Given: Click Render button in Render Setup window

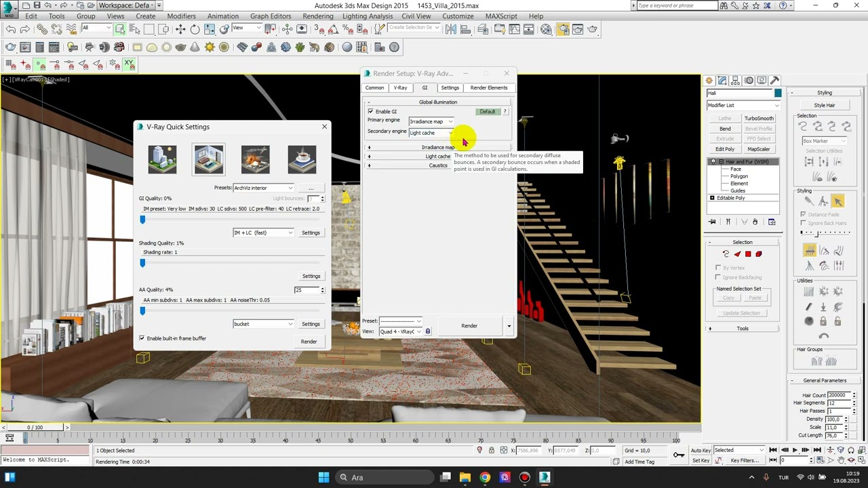Looking at the screenshot, I should [x=469, y=326].
